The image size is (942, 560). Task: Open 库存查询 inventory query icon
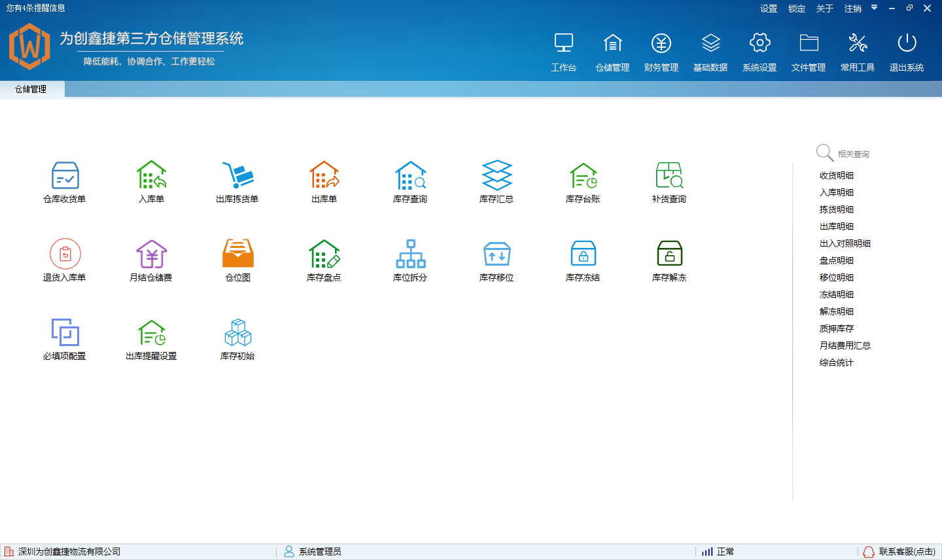tap(411, 175)
